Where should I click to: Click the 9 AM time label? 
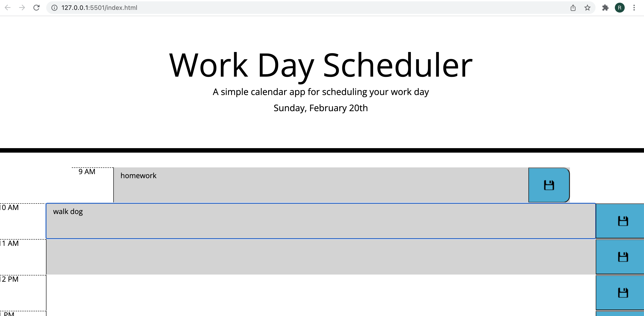[87, 171]
